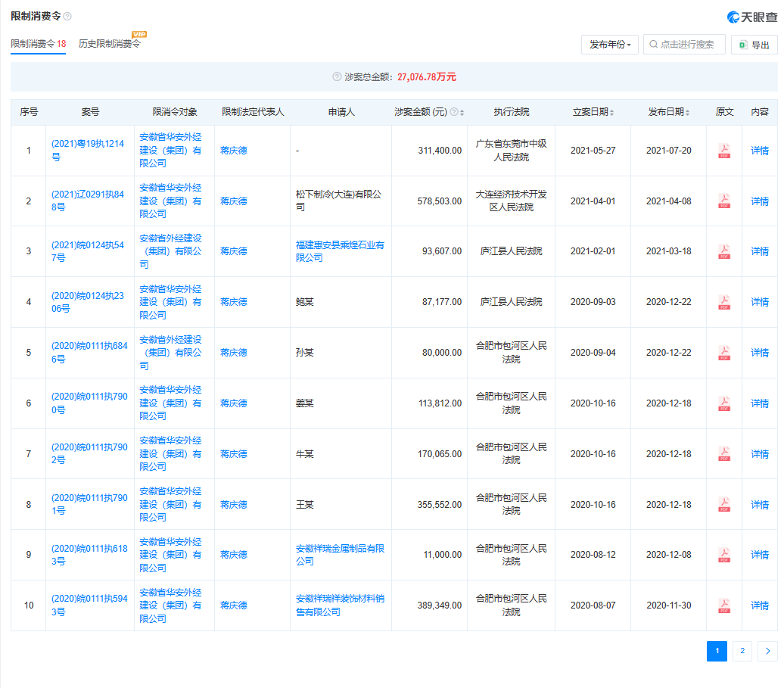Viewport: 784px width, 688px height.
Task: Open PDF original for case (2020)皖0111执6183号
Action: pos(723,555)
